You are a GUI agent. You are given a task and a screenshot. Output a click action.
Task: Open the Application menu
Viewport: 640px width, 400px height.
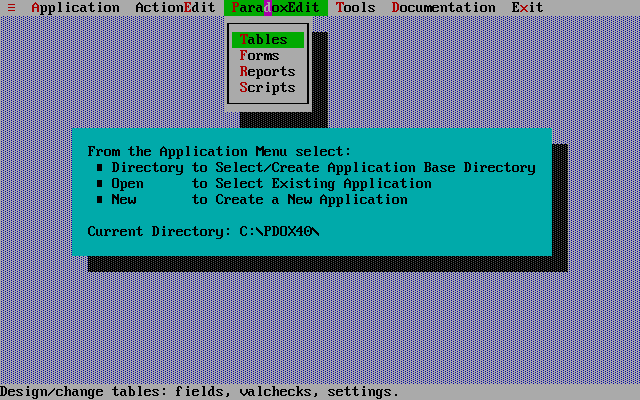point(76,7)
